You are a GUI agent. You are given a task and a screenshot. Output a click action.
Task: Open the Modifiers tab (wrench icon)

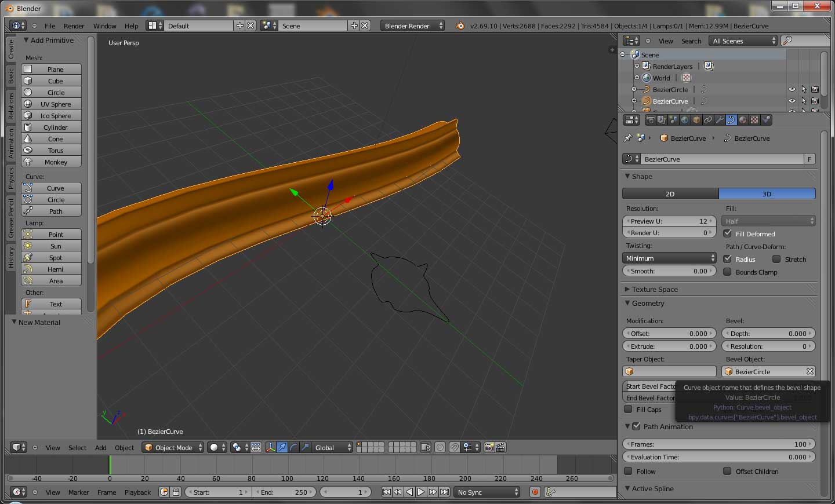click(x=720, y=120)
